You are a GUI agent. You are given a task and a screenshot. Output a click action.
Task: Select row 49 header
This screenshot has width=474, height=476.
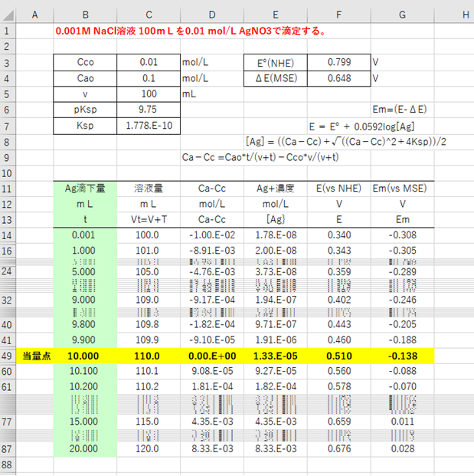[x=8, y=356]
